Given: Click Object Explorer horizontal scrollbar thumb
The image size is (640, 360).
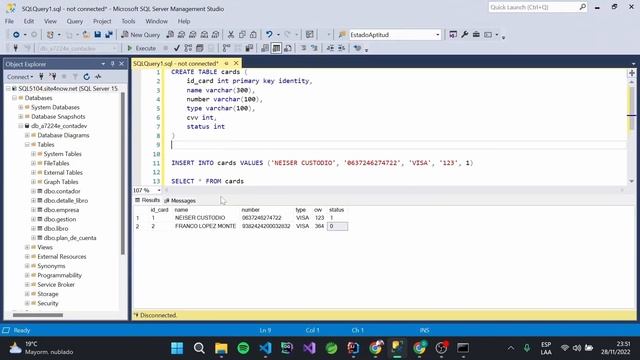Looking at the screenshot, I should tap(38, 315).
